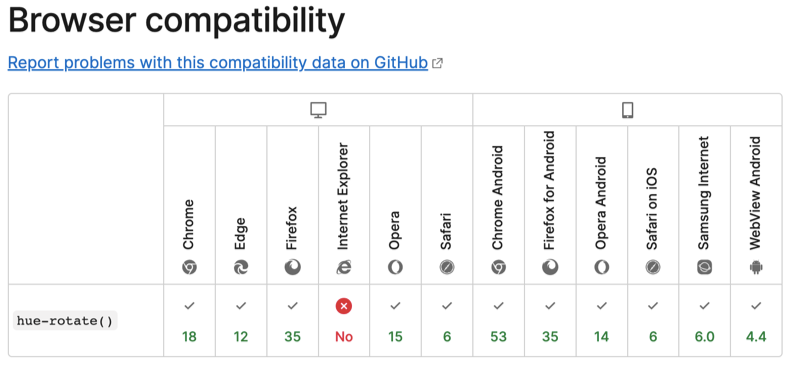
Task: Select the WebView Android 4.4 cell
Action: point(756,320)
